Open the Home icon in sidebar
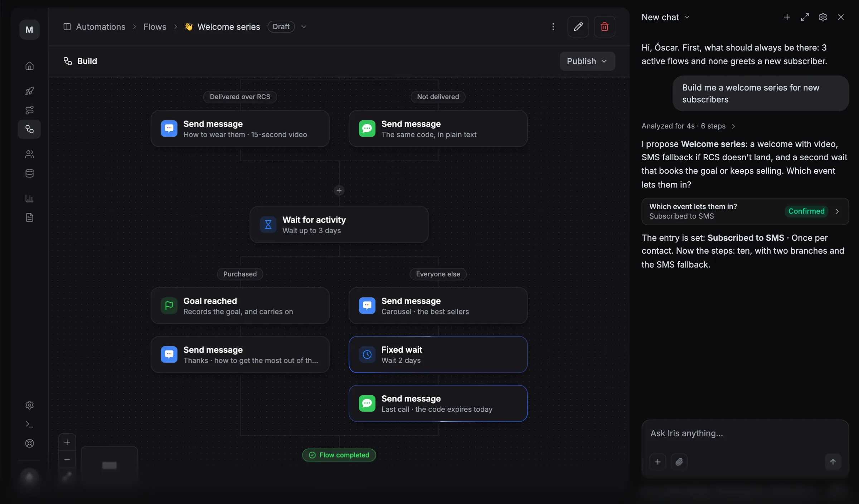Image resolution: width=859 pixels, height=504 pixels. pos(29,66)
